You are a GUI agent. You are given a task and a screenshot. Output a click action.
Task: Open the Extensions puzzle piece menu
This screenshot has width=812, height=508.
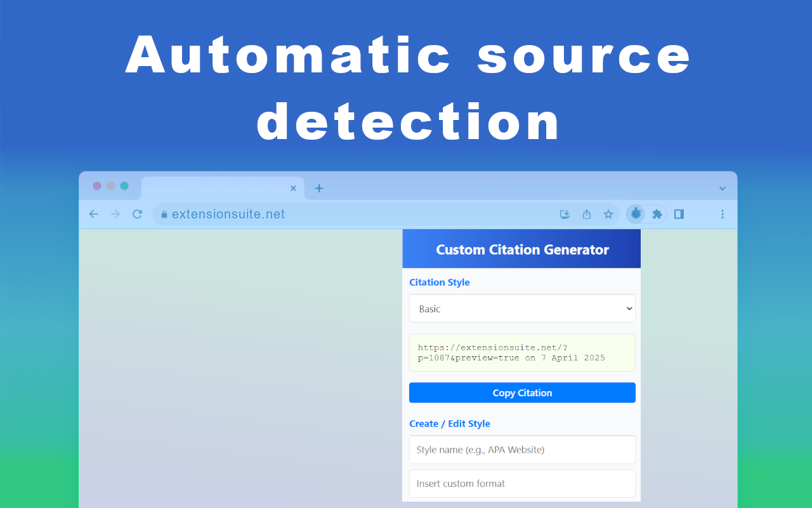click(657, 214)
